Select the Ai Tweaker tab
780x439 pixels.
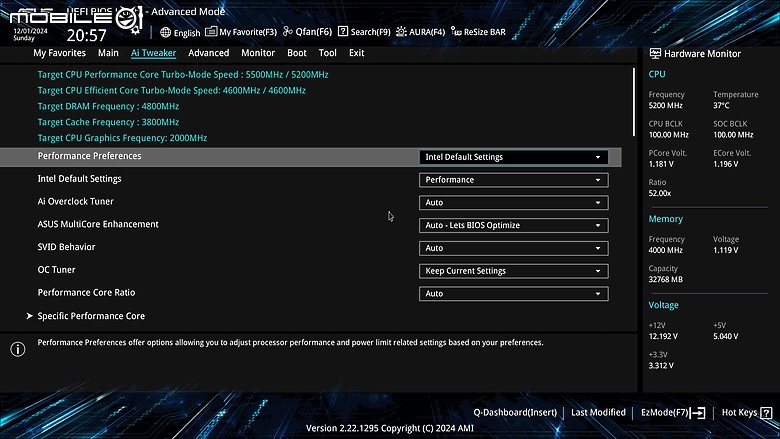[153, 53]
